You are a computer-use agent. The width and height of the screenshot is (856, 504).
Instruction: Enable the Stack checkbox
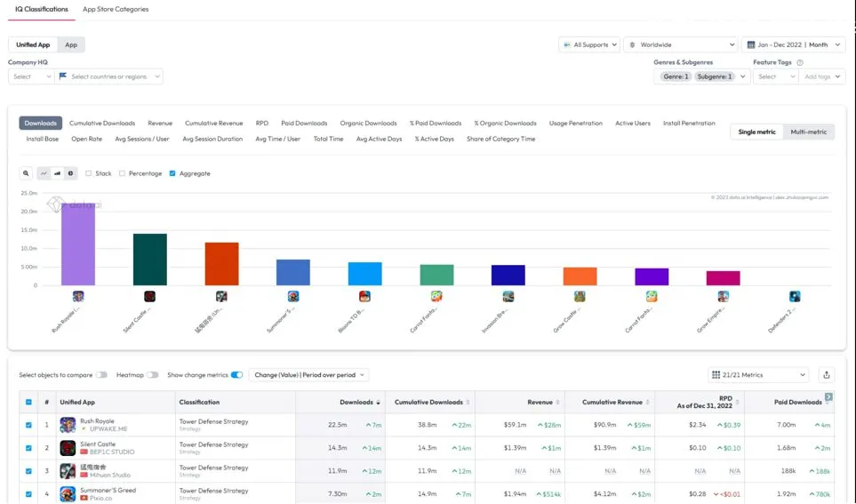(88, 173)
